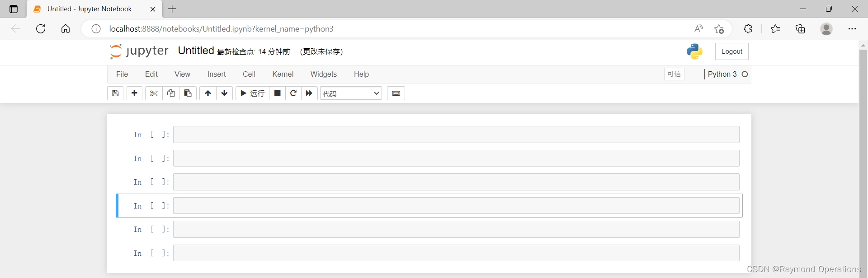Viewport: 868px width, 278px height.
Task: Cut selected cells with scissors icon
Action: 154,93
